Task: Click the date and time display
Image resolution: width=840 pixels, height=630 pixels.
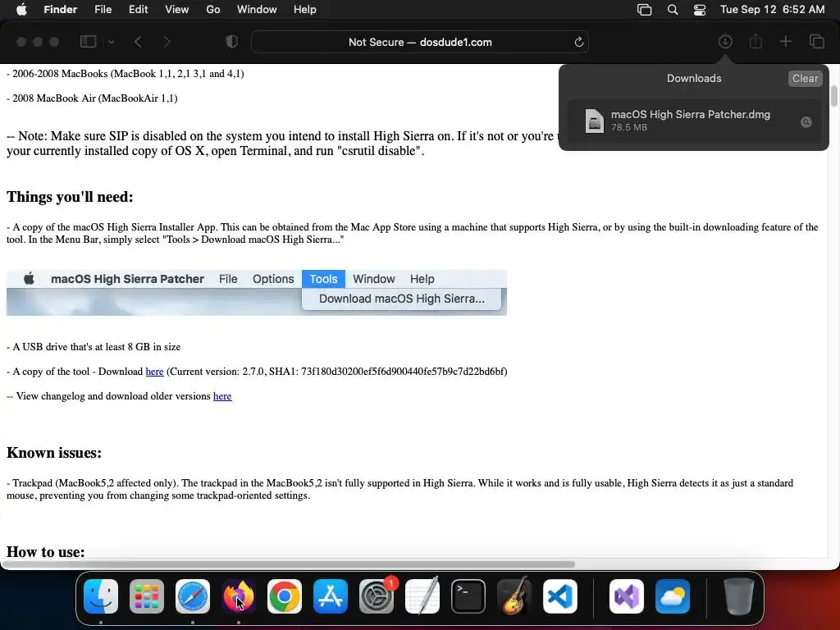Action: point(772,10)
